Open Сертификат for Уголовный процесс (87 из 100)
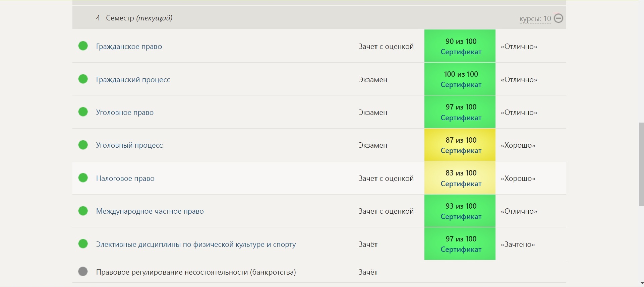 461,151
